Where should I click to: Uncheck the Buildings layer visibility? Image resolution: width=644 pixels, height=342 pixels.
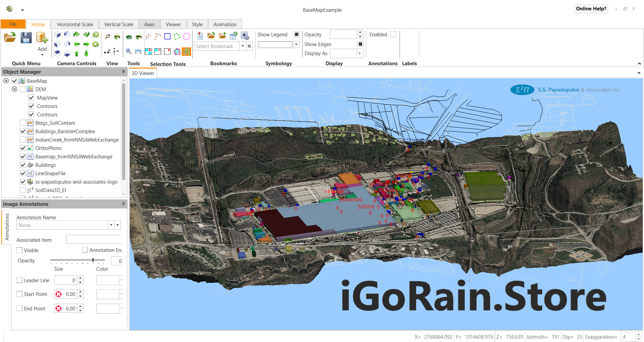[x=23, y=165]
